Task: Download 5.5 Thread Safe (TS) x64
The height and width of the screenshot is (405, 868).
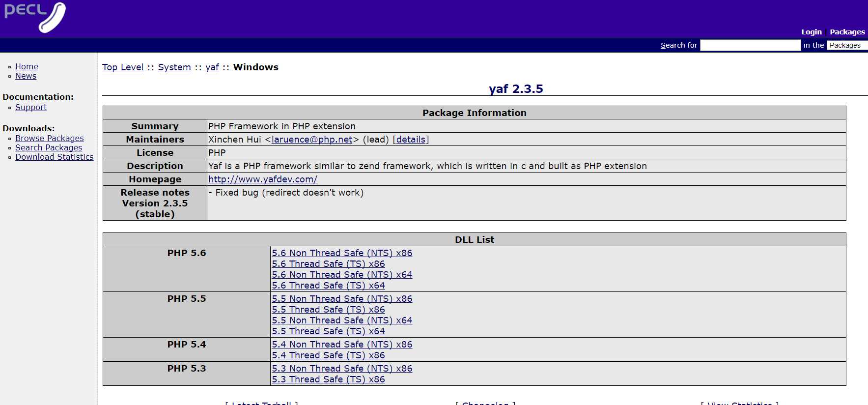Action: coord(328,331)
